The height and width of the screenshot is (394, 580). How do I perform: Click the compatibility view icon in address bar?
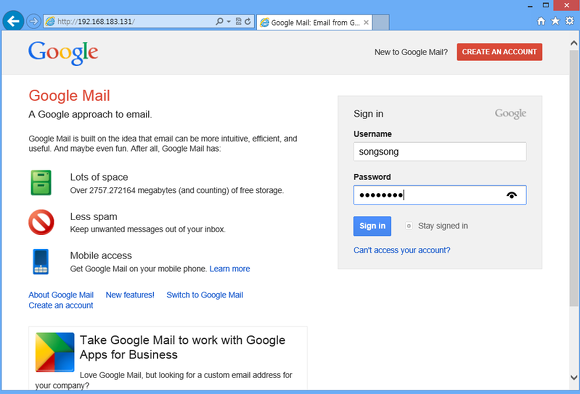tap(239, 21)
